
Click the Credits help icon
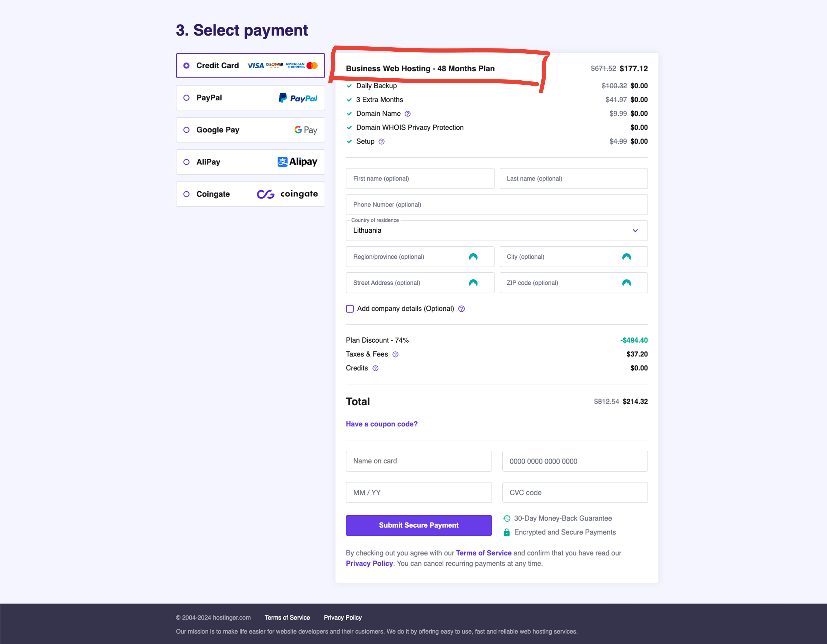pos(375,368)
